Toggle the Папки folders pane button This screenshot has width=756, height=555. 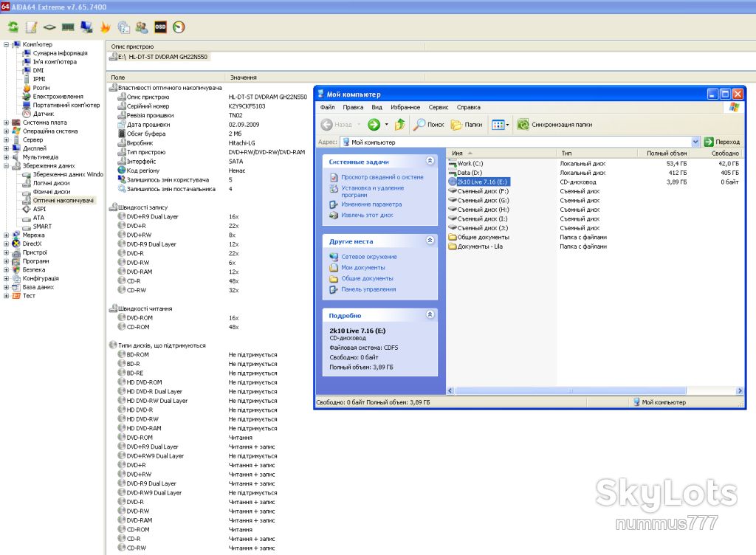[x=467, y=125]
